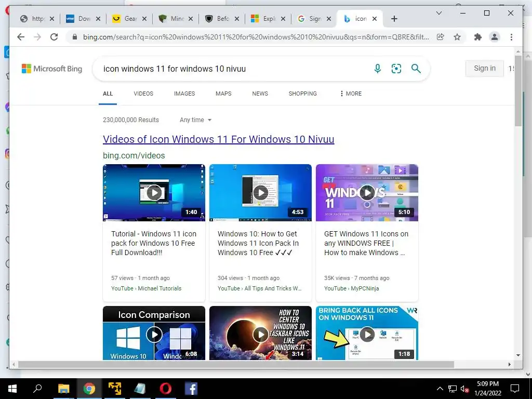Click the site lock icon in address bar
The height and width of the screenshot is (399, 532).
[75, 37]
